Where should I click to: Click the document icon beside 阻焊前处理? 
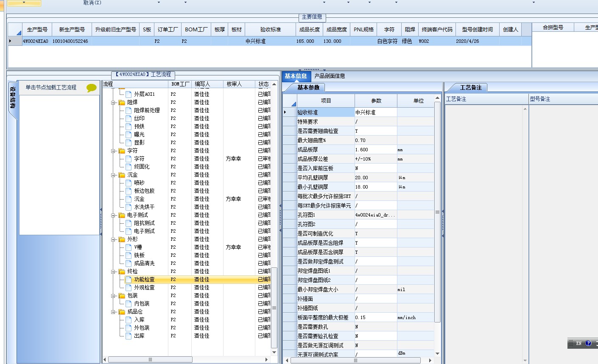pos(129,110)
